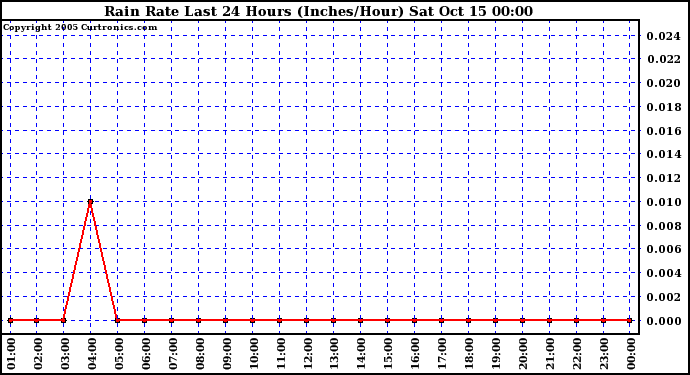The image size is (690, 375).
Task: Click the y-axis label 0.000
Action: click(x=663, y=321)
